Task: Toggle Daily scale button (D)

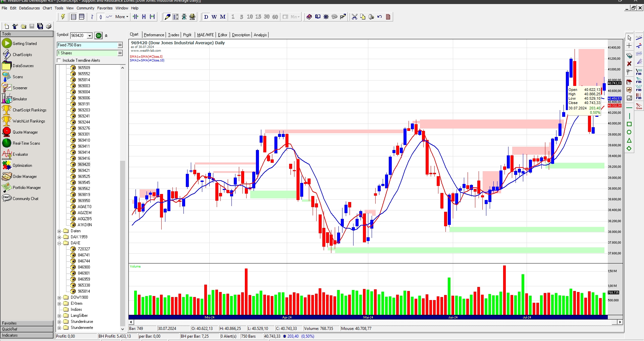Action: [x=206, y=17]
